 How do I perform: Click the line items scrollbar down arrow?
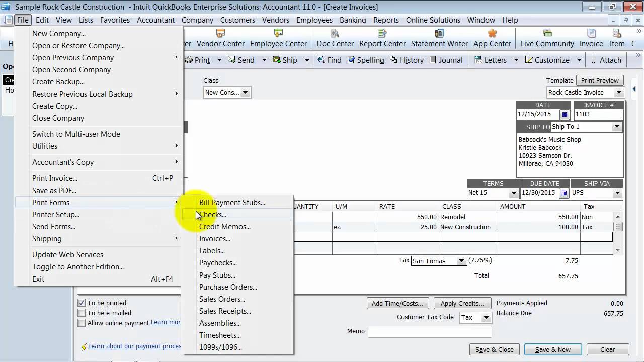(618, 250)
